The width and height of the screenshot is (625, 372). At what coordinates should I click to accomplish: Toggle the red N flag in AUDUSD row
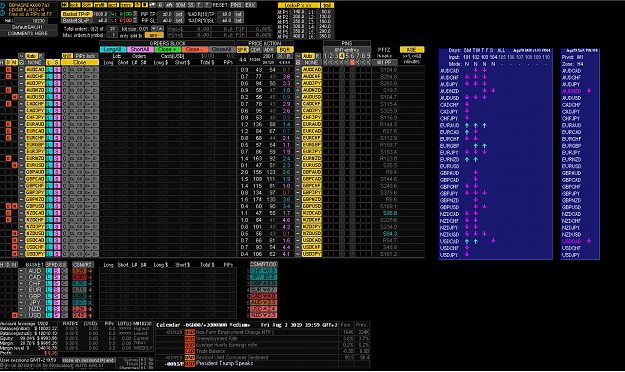coord(15,97)
